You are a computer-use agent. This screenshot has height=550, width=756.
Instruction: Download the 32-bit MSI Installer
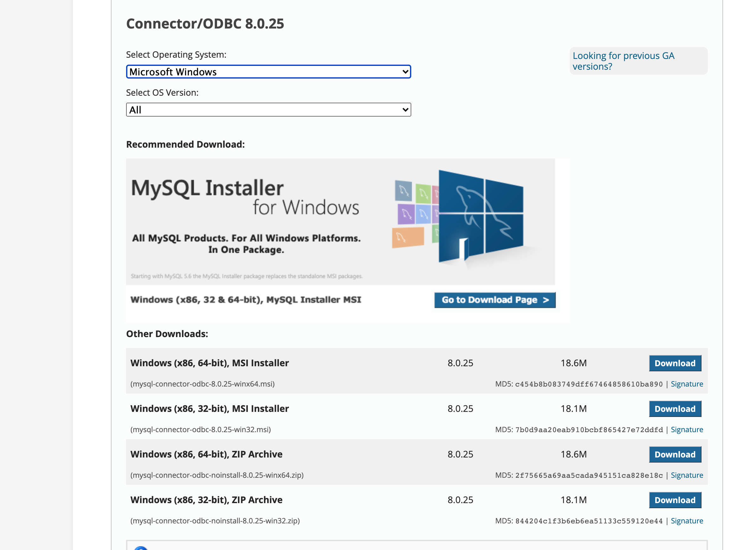[675, 409]
